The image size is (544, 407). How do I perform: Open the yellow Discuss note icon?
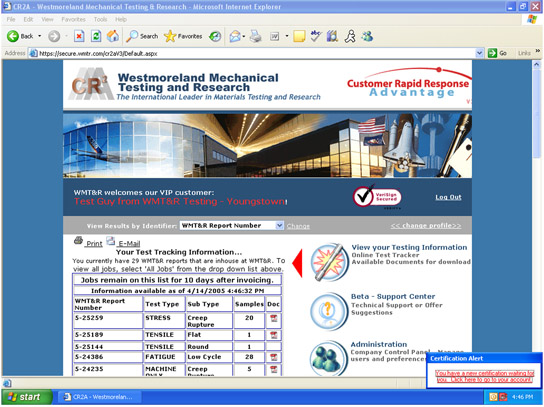(299, 36)
